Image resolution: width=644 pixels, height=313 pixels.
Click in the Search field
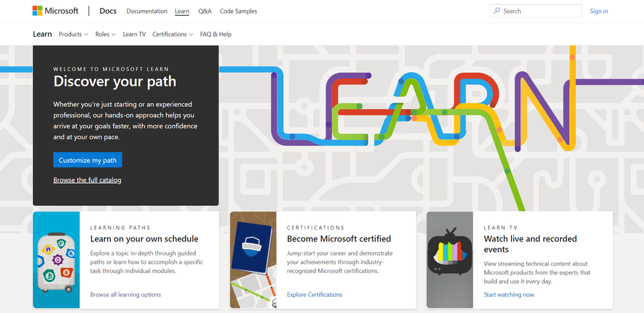tap(536, 11)
